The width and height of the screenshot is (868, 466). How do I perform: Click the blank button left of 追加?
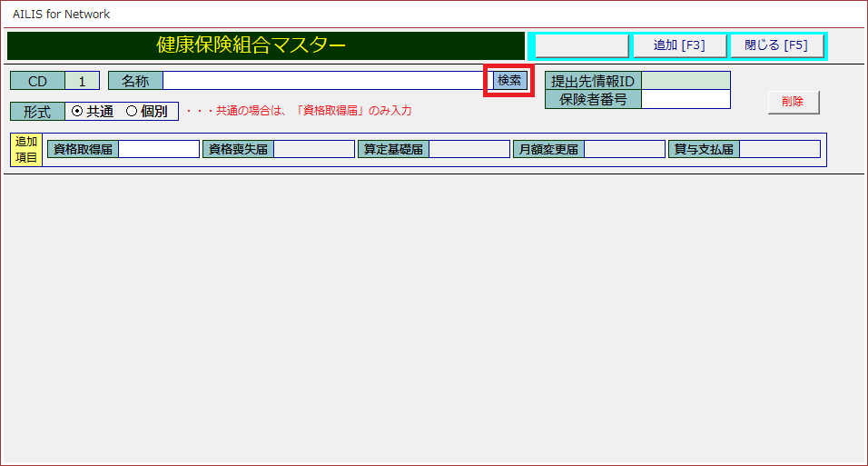[x=581, y=45]
